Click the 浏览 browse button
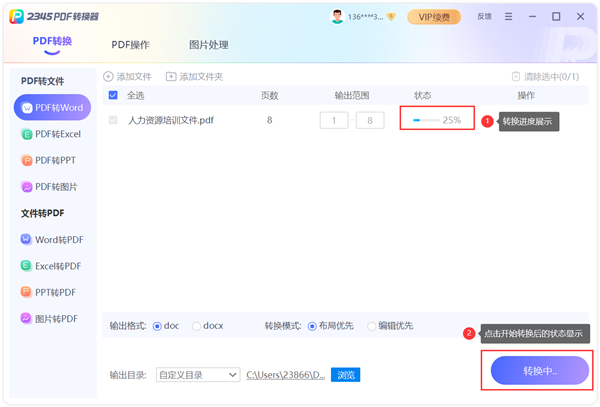The width and height of the screenshot is (600, 407). pos(346,375)
